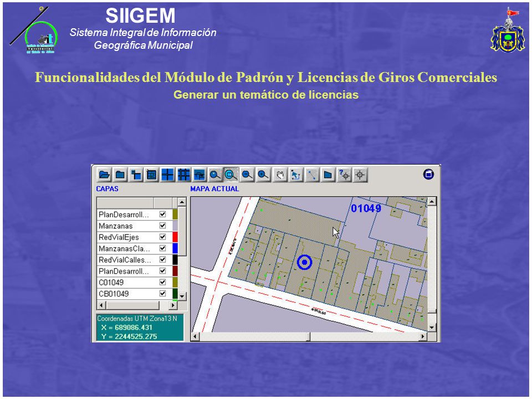Click the layer list scroll right arrow

coord(173,305)
